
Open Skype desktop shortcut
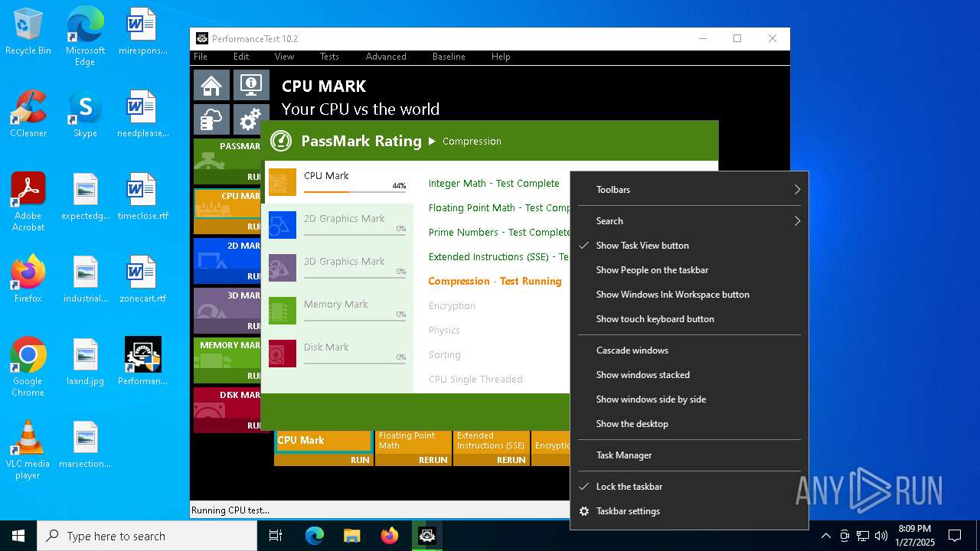coord(85,114)
